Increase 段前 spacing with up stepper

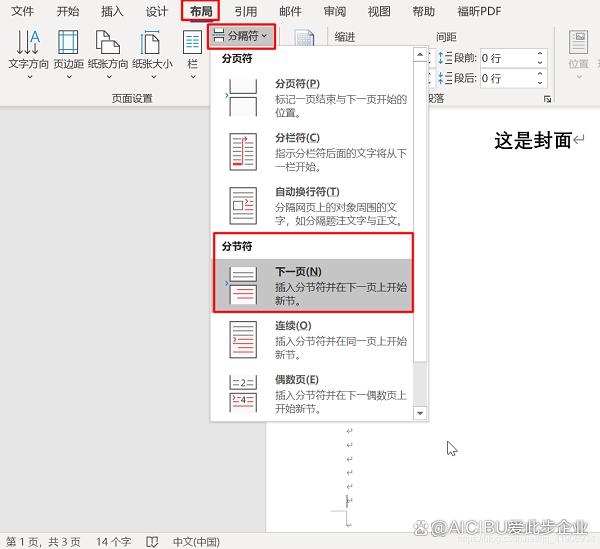click(x=540, y=54)
